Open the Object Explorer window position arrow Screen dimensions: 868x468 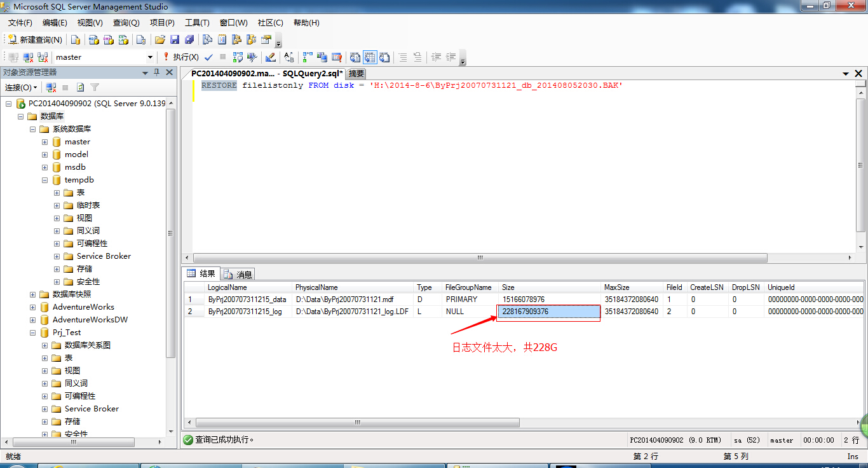[146, 72]
